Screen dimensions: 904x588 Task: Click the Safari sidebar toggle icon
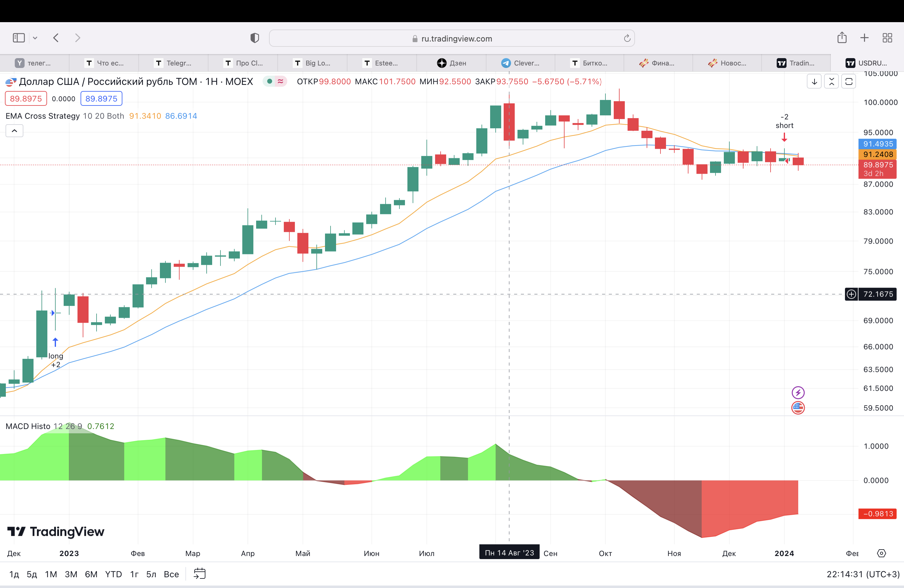pos(19,38)
